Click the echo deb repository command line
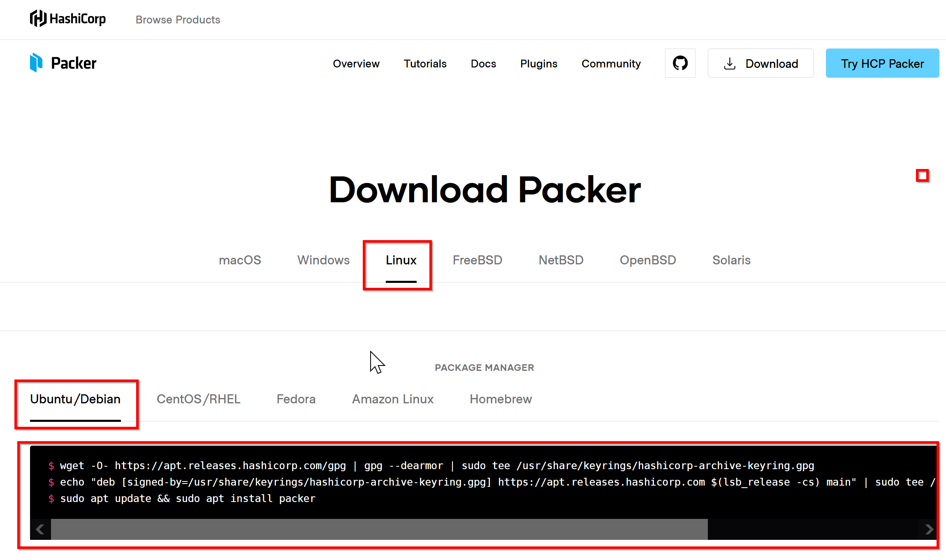This screenshot has width=946, height=560. (x=492, y=482)
